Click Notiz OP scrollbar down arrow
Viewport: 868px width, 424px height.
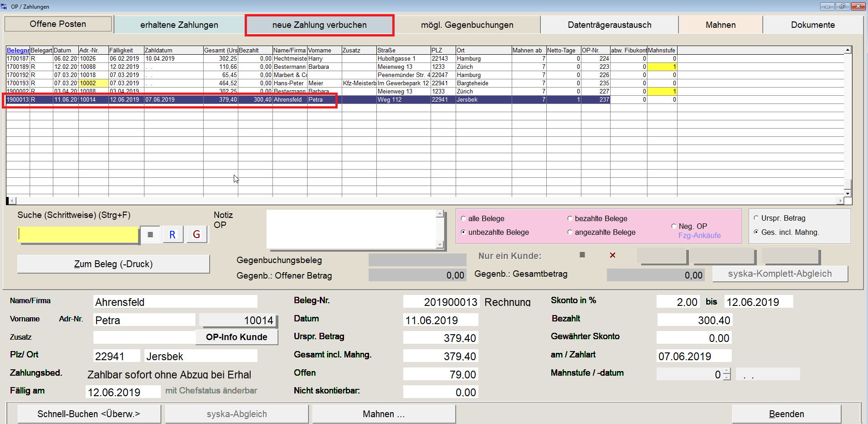[x=440, y=245]
